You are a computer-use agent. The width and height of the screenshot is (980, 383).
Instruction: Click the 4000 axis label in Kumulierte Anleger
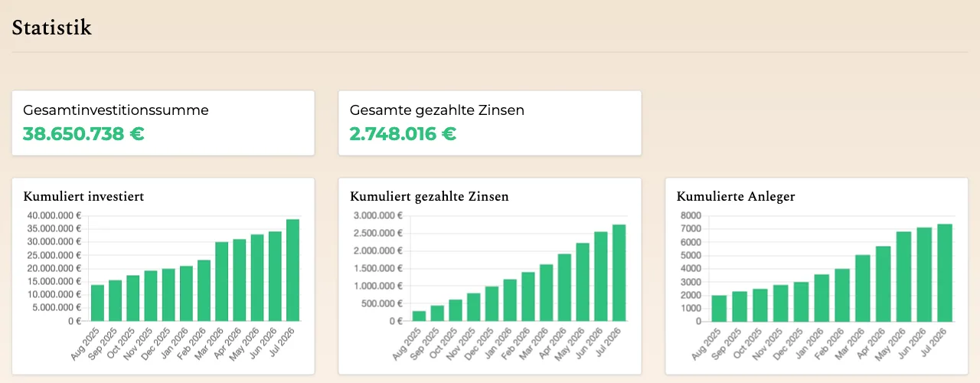[x=691, y=269]
